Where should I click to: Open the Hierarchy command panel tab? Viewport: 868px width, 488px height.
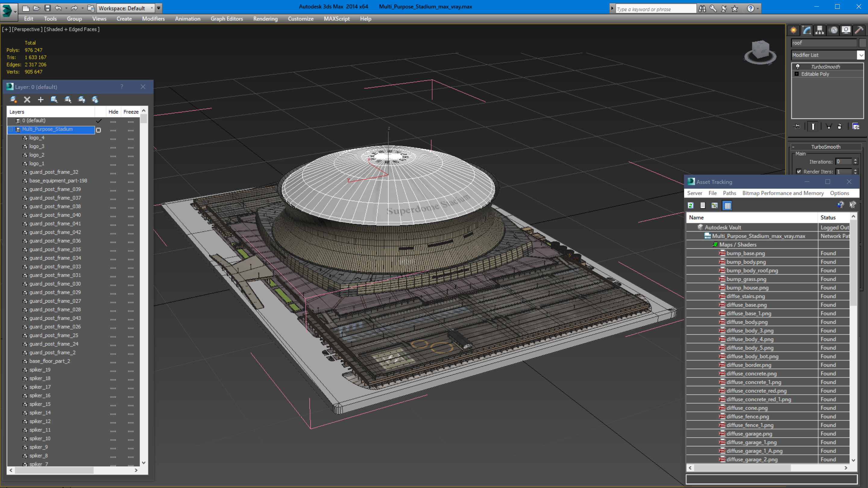(x=819, y=30)
